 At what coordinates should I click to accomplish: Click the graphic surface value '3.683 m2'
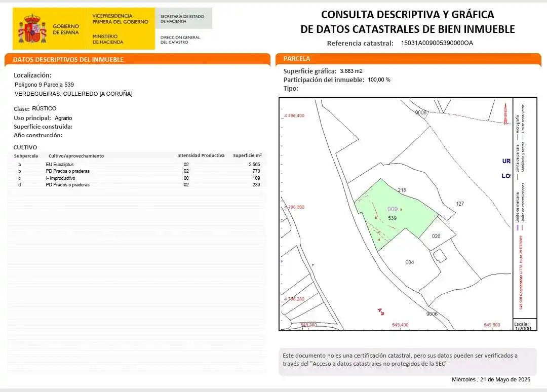point(351,71)
